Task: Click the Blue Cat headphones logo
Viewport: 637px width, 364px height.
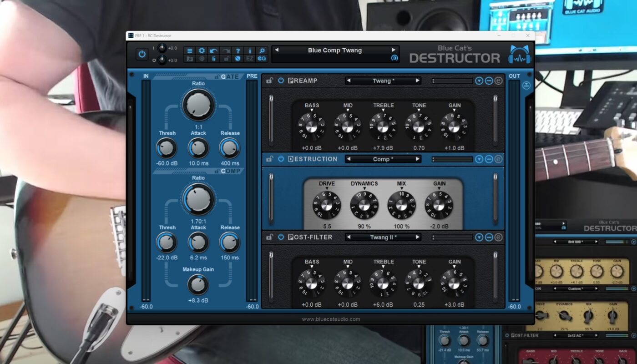Action: tap(520, 55)
